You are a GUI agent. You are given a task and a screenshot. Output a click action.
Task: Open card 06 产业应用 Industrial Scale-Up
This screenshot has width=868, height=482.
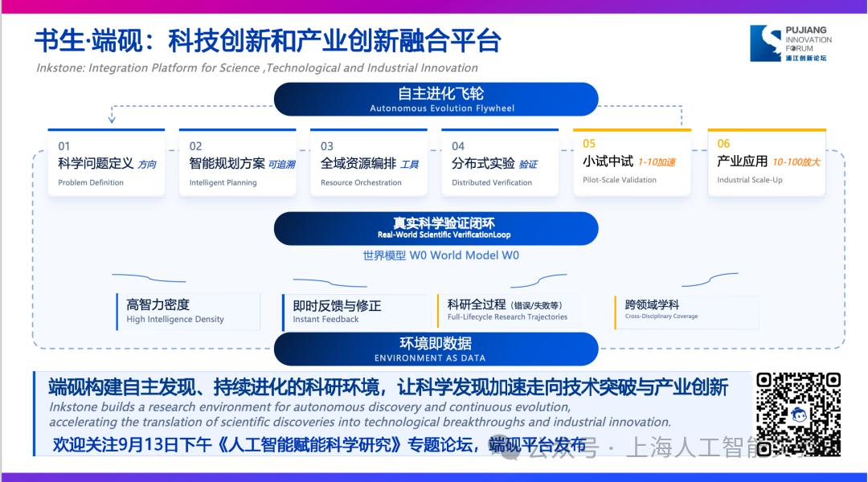[767, 163]
